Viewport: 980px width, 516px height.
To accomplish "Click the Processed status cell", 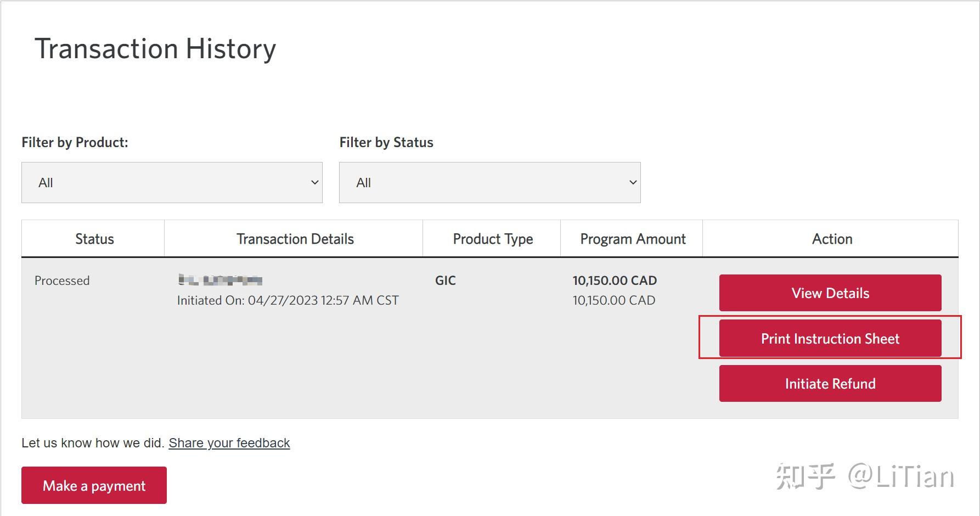I will tap(62, 281).
